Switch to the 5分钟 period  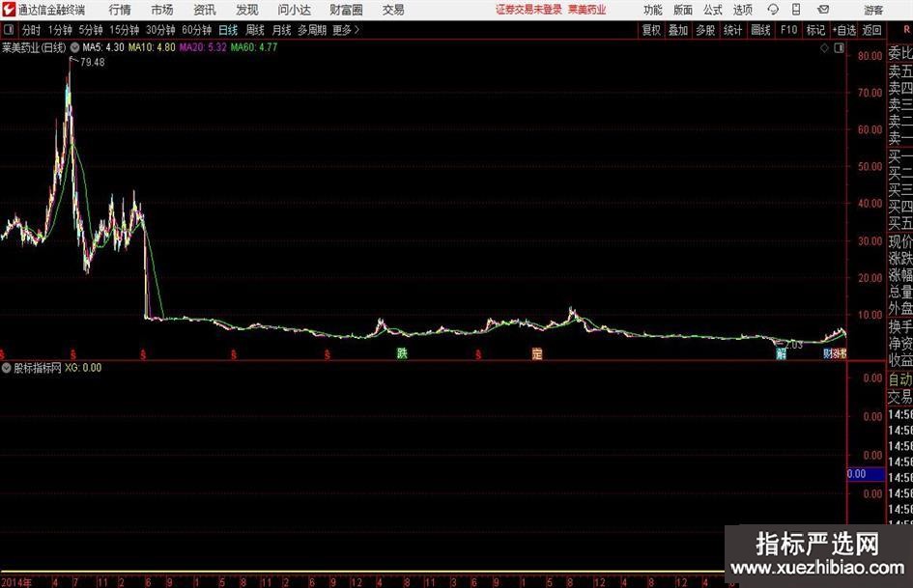(90, 30)
